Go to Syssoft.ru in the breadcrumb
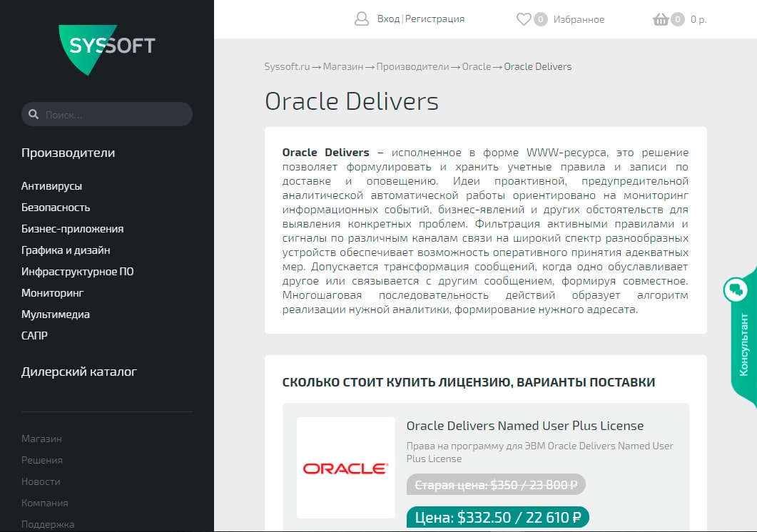Image resolution: width=757 pixels, height=532 pixels. tap(287, 66)
